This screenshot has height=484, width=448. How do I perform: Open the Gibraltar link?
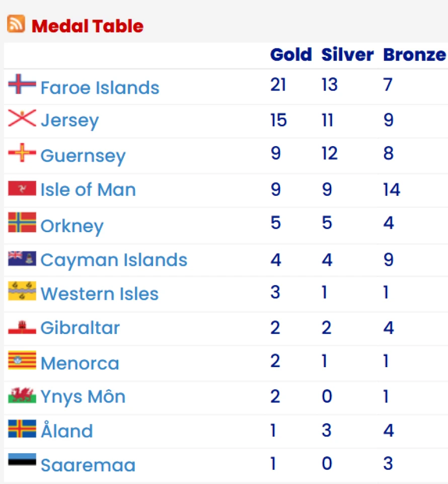pos(80,327)
